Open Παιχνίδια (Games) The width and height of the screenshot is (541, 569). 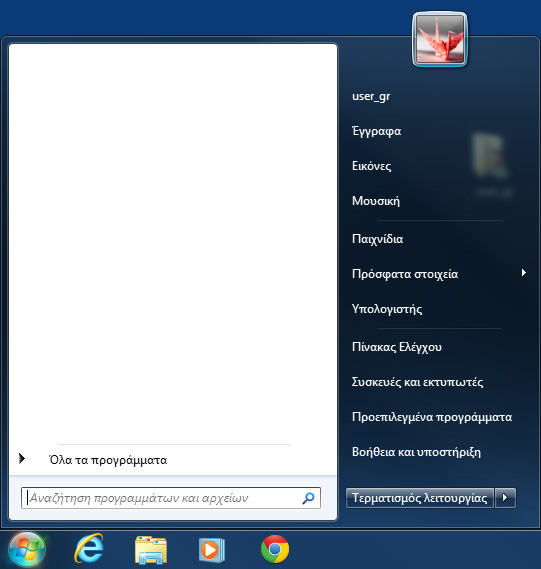[x=377, y=239]
